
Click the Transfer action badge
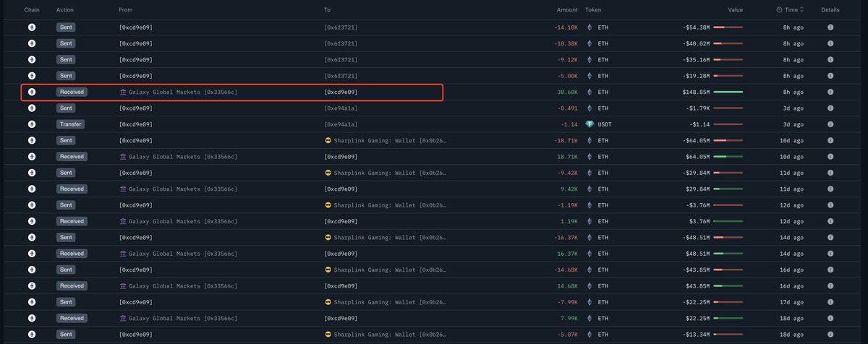[x=72, y=124]
